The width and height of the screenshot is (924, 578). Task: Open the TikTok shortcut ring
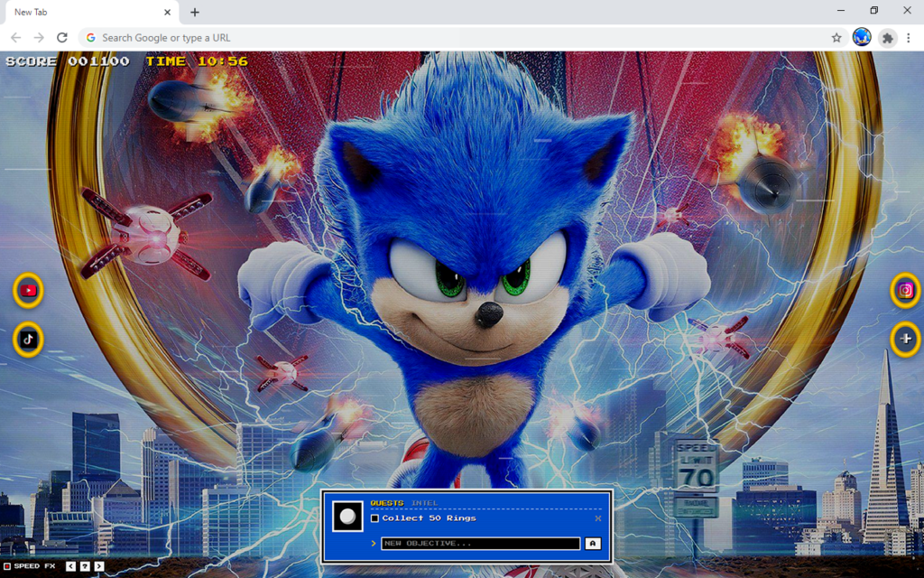(x=29, y=339)
